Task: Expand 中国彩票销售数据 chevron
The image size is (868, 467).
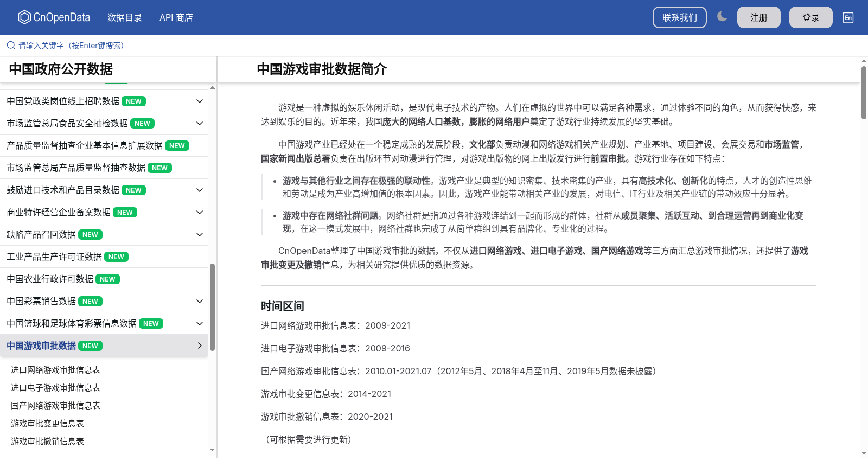Action: pyautogui.click(x=200, y=301)
